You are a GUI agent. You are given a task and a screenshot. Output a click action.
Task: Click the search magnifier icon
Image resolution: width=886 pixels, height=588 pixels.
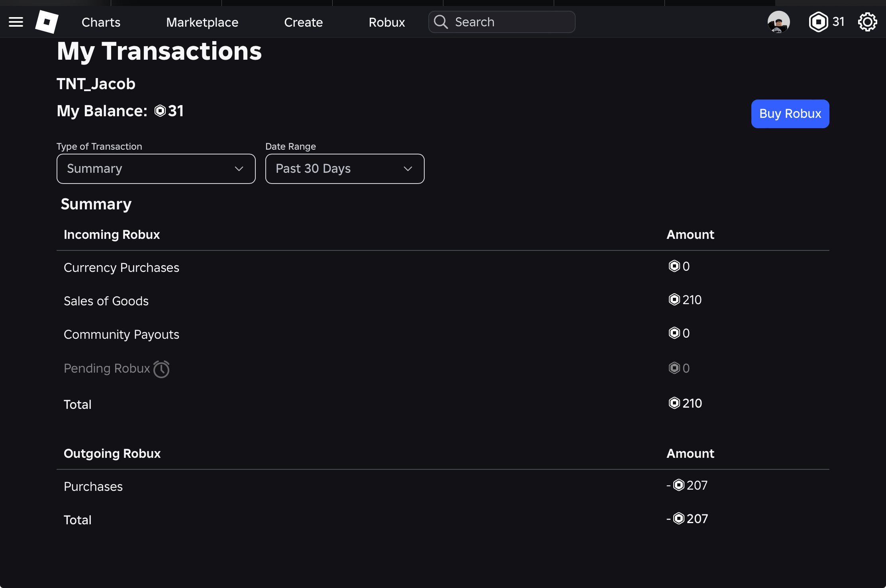(441, 22)
